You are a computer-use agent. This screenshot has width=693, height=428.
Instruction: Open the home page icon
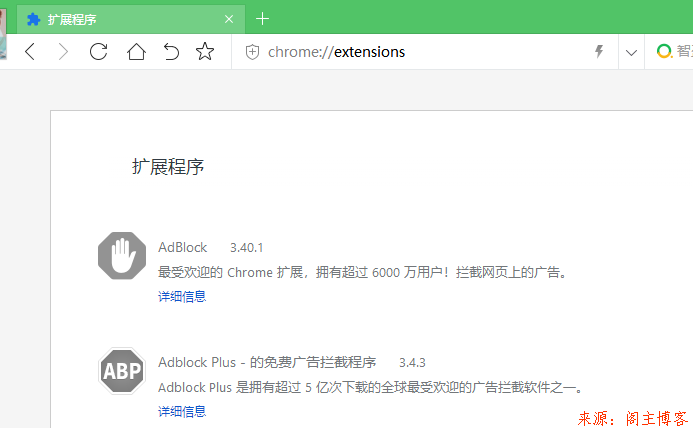click(136, 52)
